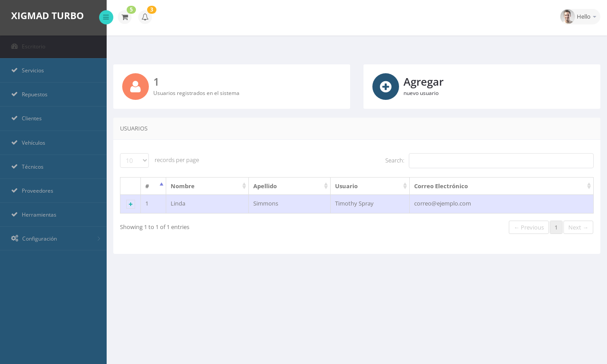Expand row details with the green plus
Screen dimensions: 607x364
(131, 204)
